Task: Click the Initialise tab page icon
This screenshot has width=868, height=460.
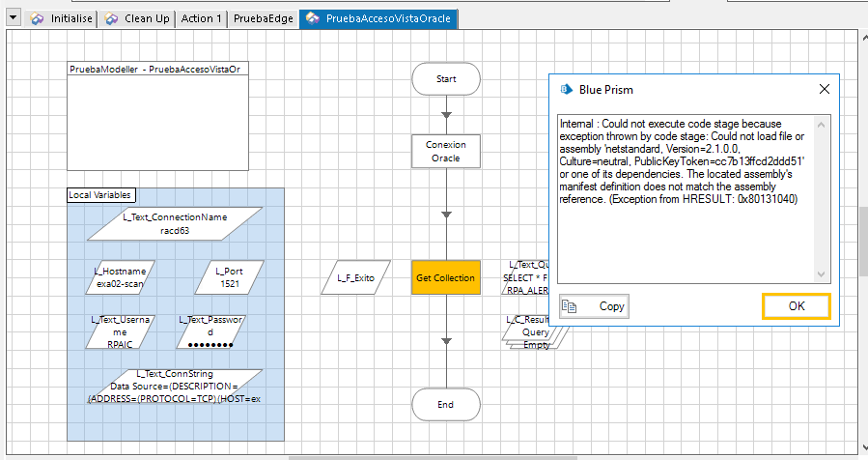Action: pos(37,18)
